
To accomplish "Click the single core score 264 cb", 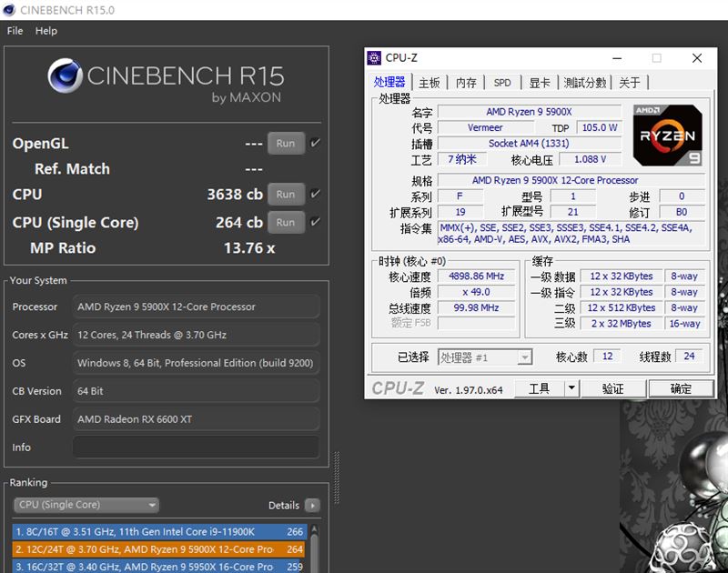I will pyautogui.click(x=239, y=222).
